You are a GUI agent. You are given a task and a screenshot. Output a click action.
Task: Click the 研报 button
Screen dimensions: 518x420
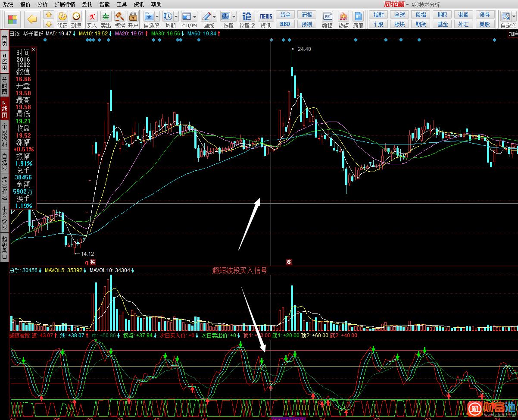pos(307,15)
